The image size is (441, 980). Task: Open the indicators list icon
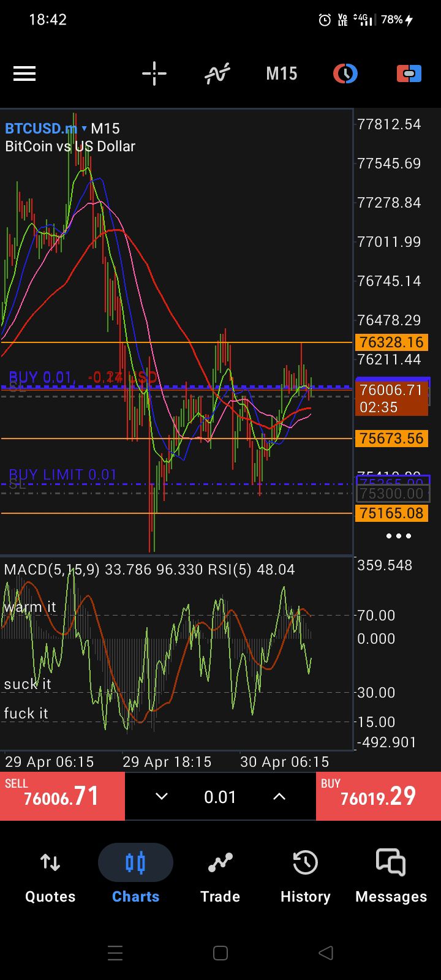[x=217, y=74]
